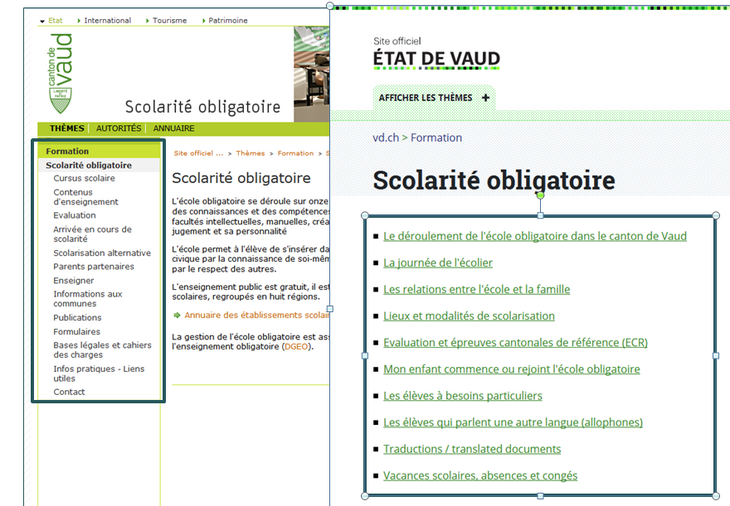The image size is (730, 506).
Task: Open Le déroulement de l'école obligatoire link
Action: point(535,236)
